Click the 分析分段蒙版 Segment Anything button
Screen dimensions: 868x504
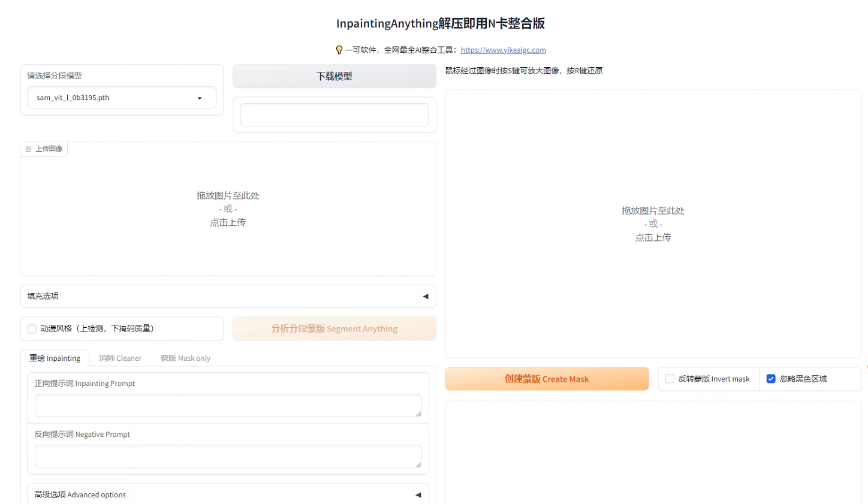[x=334, y=329]
